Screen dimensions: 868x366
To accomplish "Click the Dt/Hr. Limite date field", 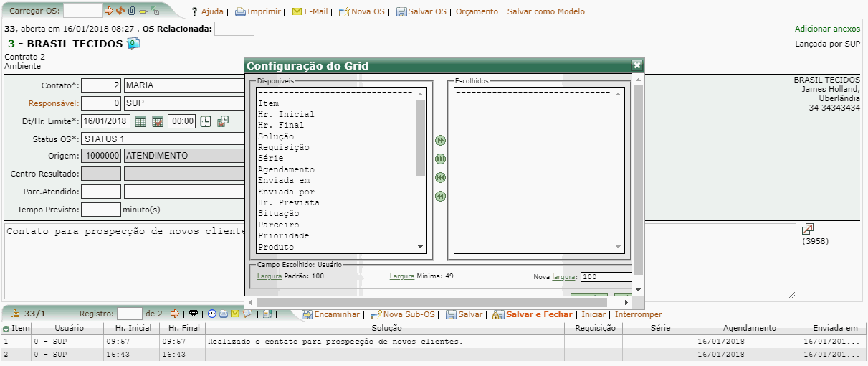I will click(x=105, y=121).
